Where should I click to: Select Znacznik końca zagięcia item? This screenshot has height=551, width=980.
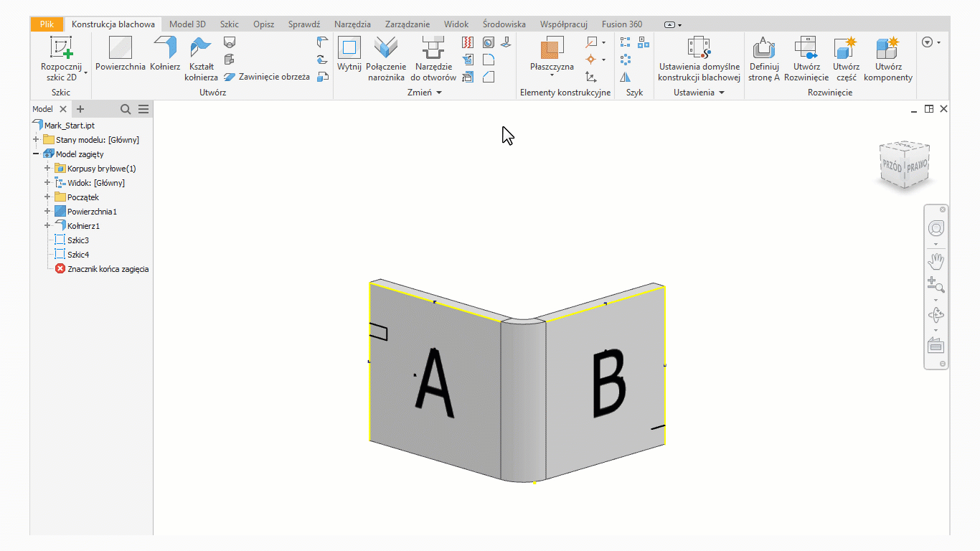108,269
